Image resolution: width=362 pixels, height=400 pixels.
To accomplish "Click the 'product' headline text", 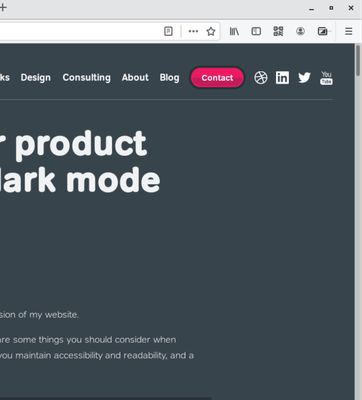I will coord(81,145).
